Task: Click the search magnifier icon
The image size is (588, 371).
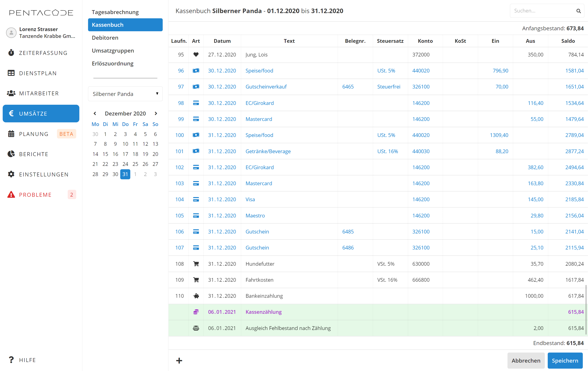Action: tap(578, 11)
